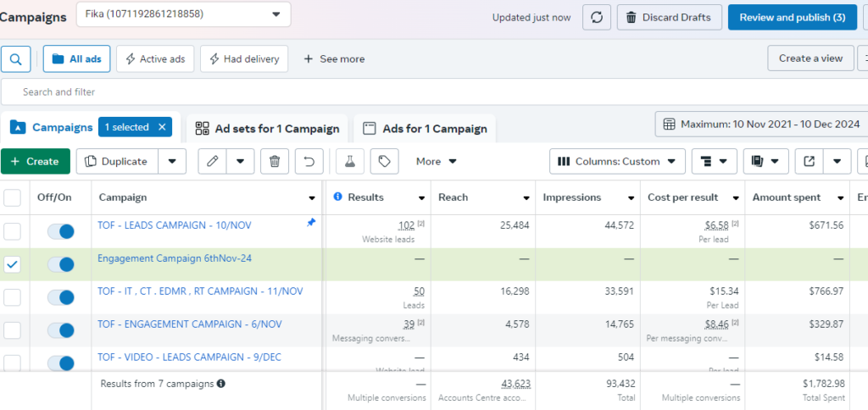Click the Search and filter field

point(434,91)
